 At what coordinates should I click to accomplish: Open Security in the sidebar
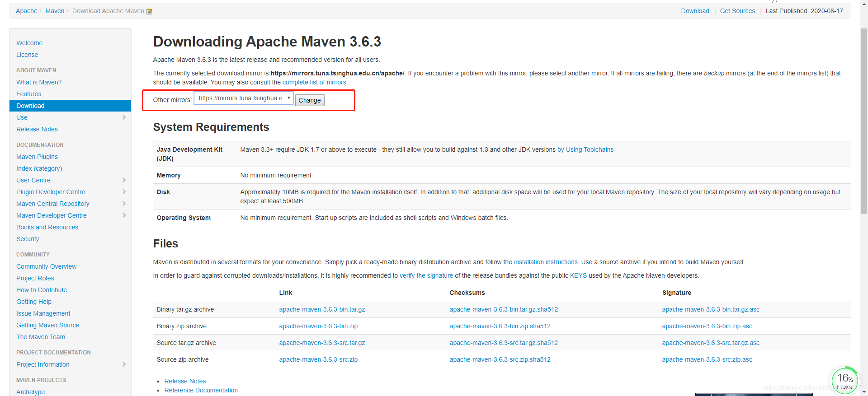point(28,239)
